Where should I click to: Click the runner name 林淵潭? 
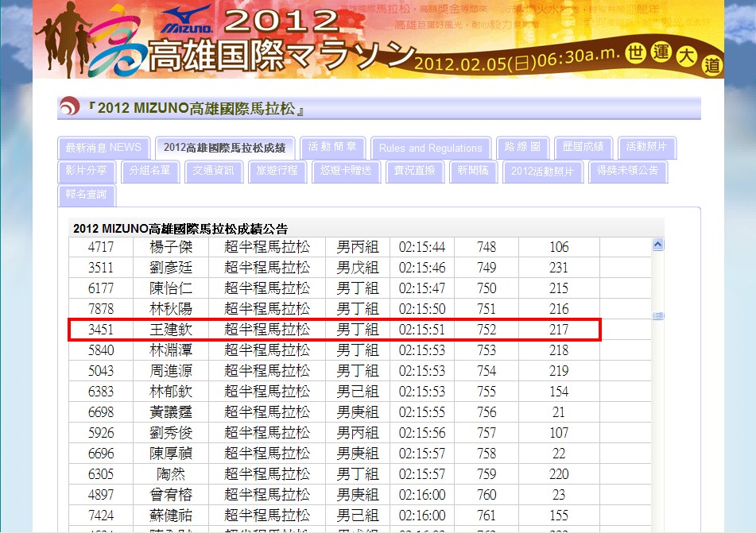click(x=171, y=350)
